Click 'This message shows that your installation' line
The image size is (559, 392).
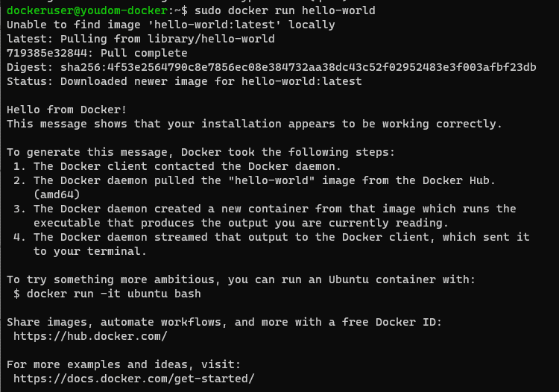coord(255,124)
